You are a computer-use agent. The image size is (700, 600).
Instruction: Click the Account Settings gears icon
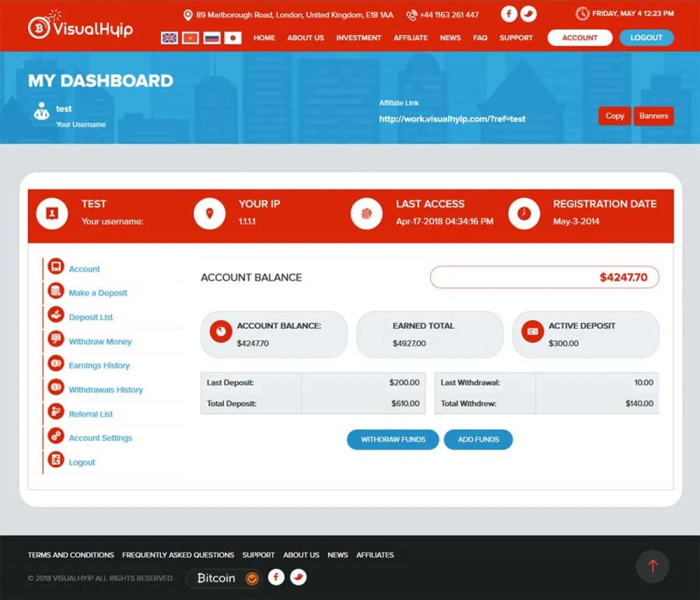(x=56, y=436)
